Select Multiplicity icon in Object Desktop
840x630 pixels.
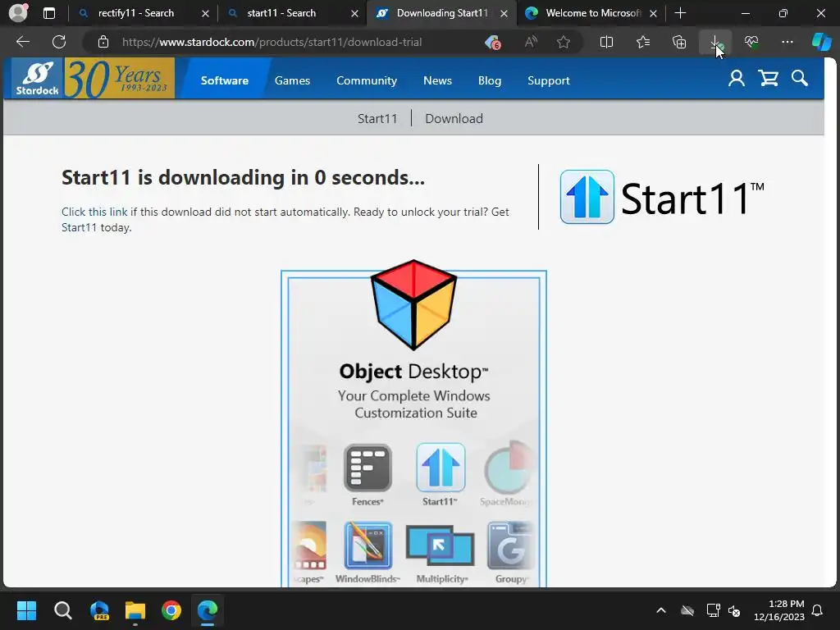point(441,546)
